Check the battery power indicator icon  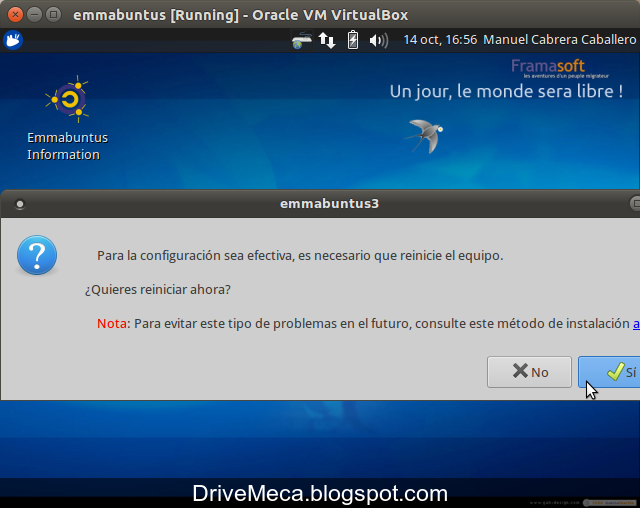point(353,40)
